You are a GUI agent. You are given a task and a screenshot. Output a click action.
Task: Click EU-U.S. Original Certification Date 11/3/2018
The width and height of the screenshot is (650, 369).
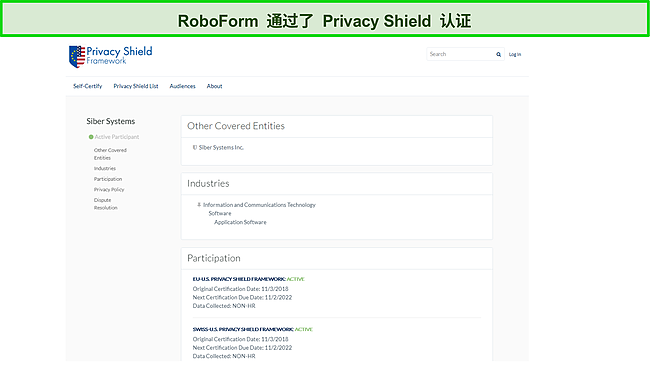tap(240, 289)
